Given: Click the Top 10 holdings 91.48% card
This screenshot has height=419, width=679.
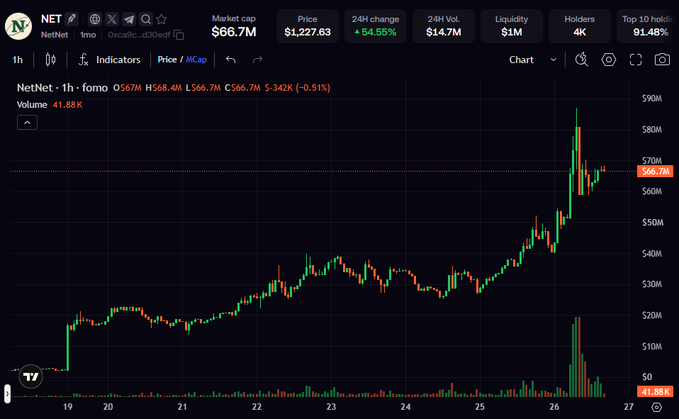Looking at the screenshot, I should pos(648,26).
